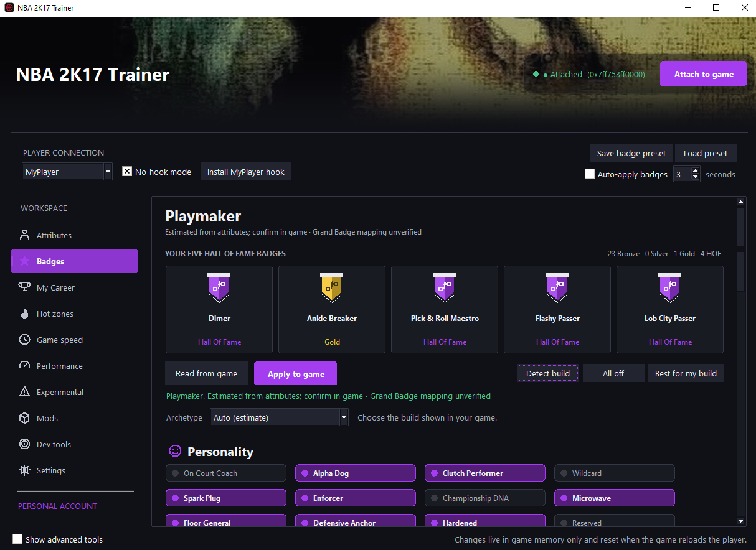Toggle the No-hook mode checkbox
756x550 pixels.
pyautogui.click(x=127, y=171)
